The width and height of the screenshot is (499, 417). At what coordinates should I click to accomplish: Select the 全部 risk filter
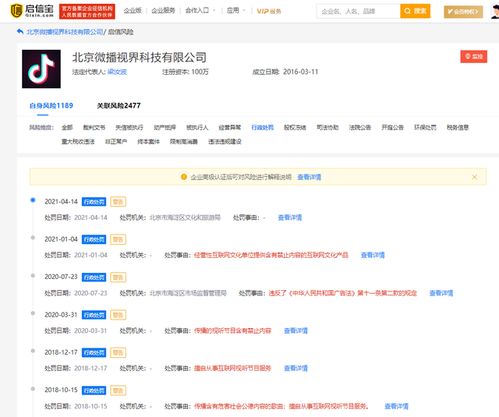[67, 127]
